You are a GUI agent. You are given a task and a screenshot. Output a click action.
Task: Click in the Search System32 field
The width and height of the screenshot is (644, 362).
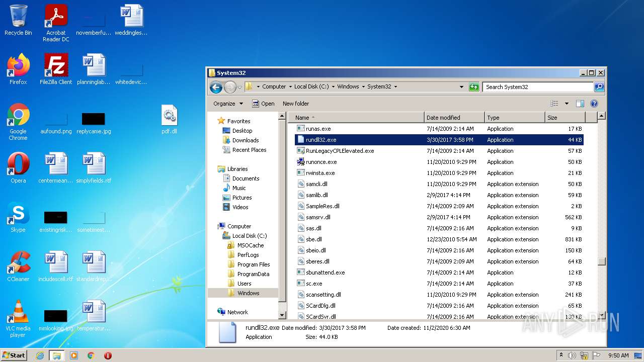(x=537, y=86)
